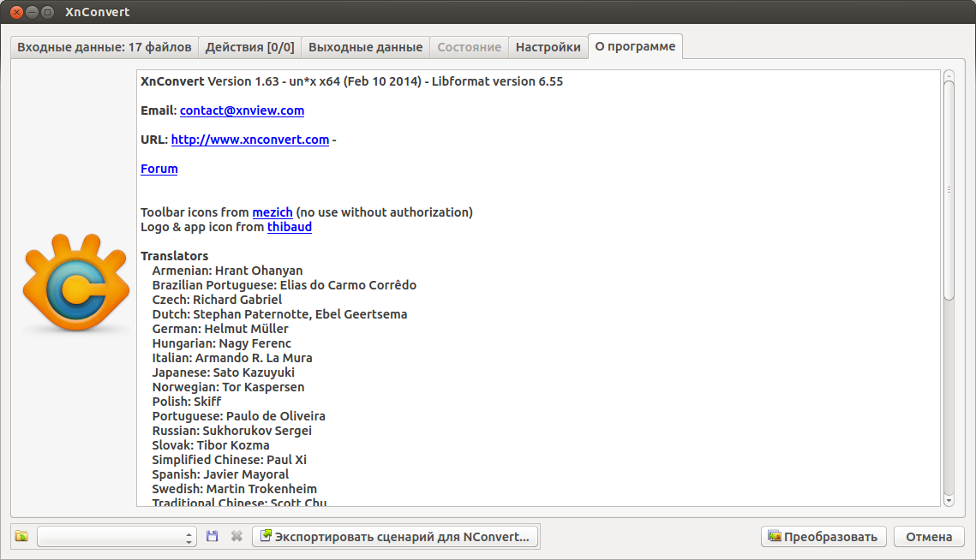Click the Преобразовать button
This screenshot has width=976, height=560.
click(823, 536)
